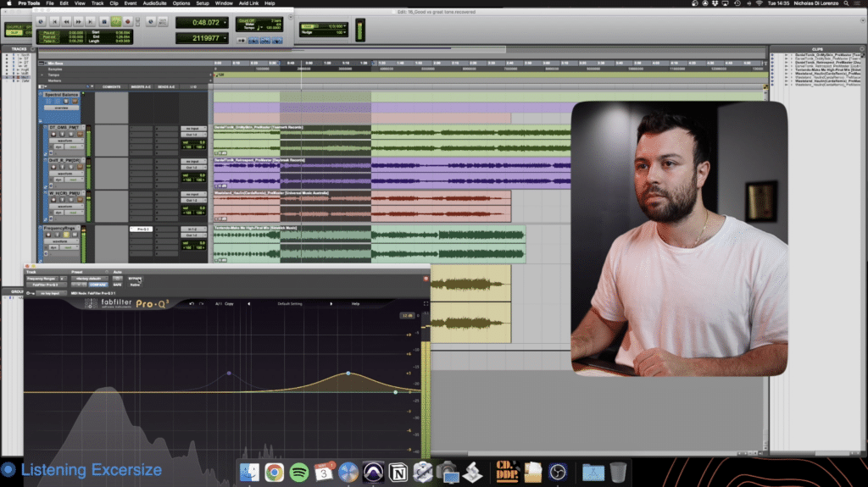
Task: Click the Pro Tools dock icon
Action: tap(373, 473)
